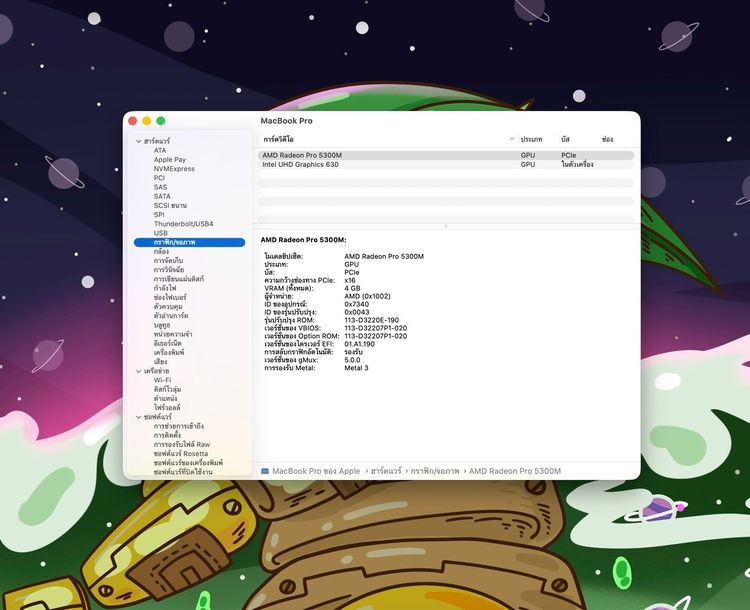The width and height of the screenshot is (750, 610).
Task: Select การวินิจฉัย (Diagnostics) in the sidebar
Action: tap(168, 269)
